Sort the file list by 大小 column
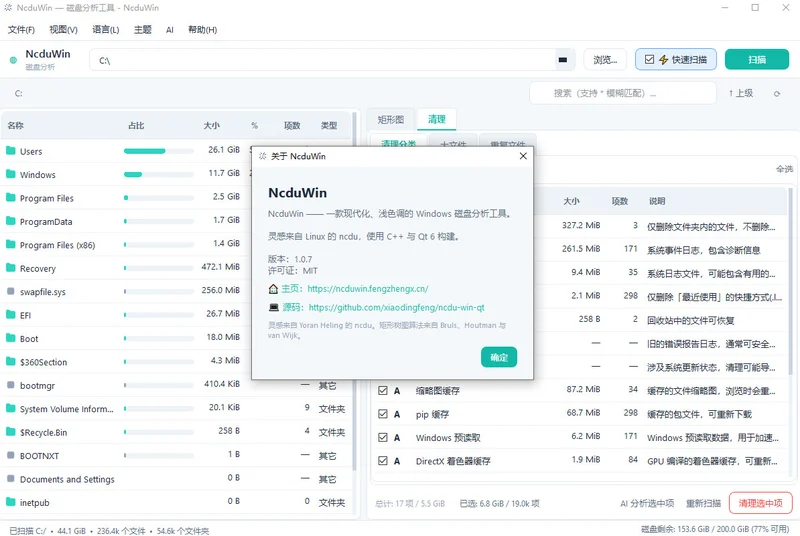The image size is (800, 536). (x=212, y=125)
